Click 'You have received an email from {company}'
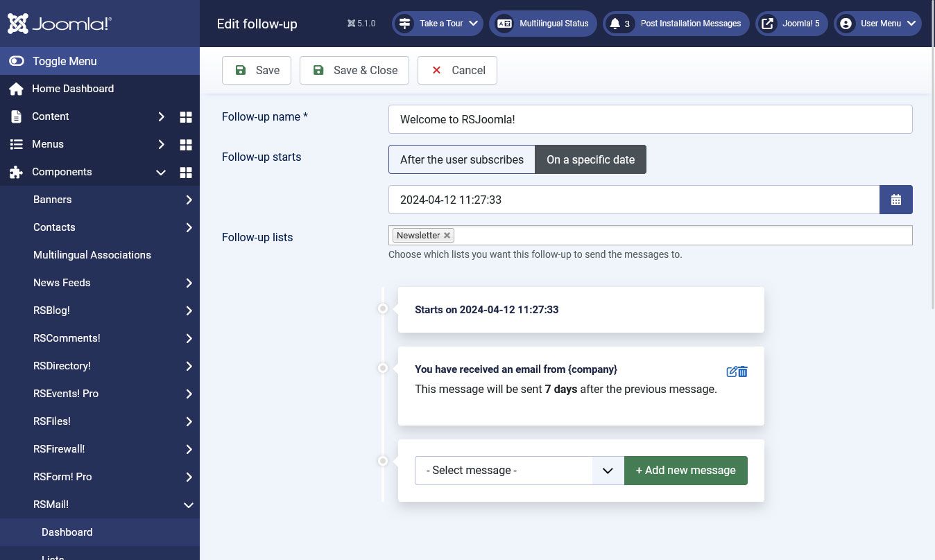This screenshot has width=935, height=560. [x=516, y=369]
